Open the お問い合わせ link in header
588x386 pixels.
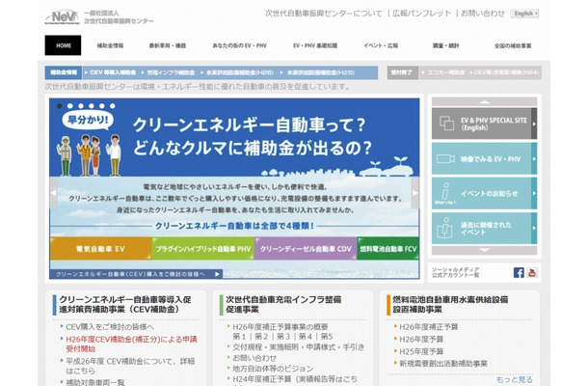pos(482,14)
